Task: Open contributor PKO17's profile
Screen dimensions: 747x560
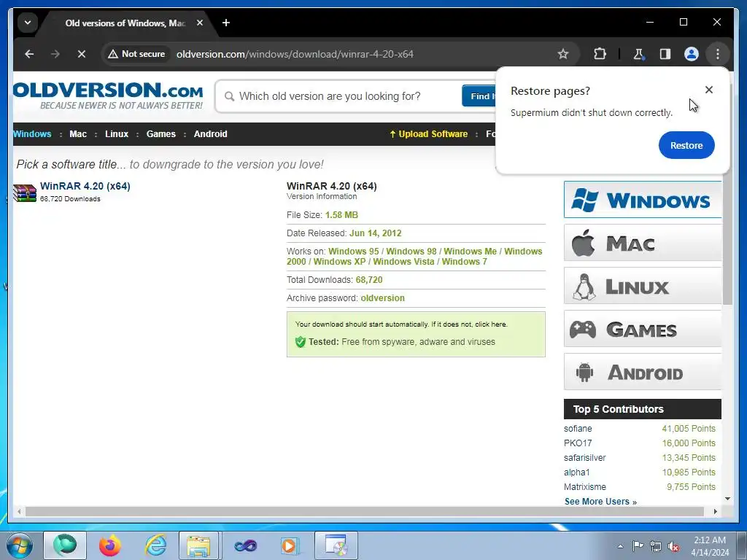Action: [578, 443]
